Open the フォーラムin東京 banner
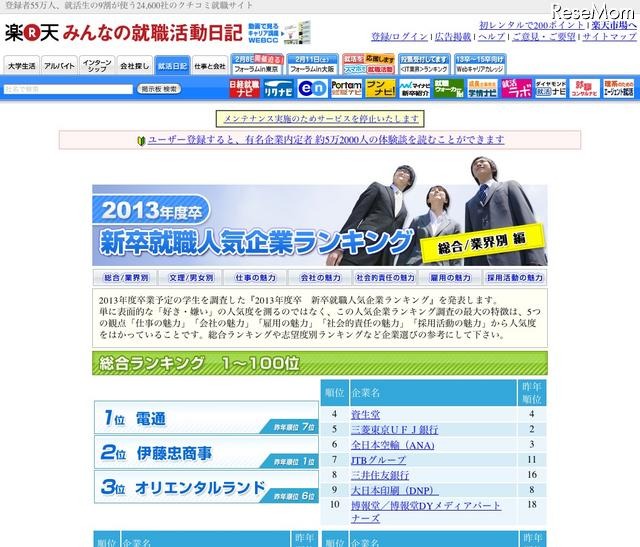Screen dimensions: 640x547 (258, 64)
